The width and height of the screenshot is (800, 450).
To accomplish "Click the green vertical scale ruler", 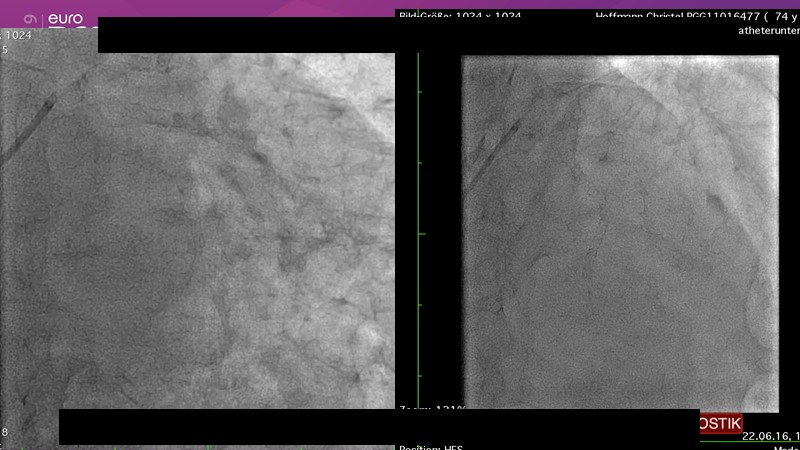I will pos(419,230).
